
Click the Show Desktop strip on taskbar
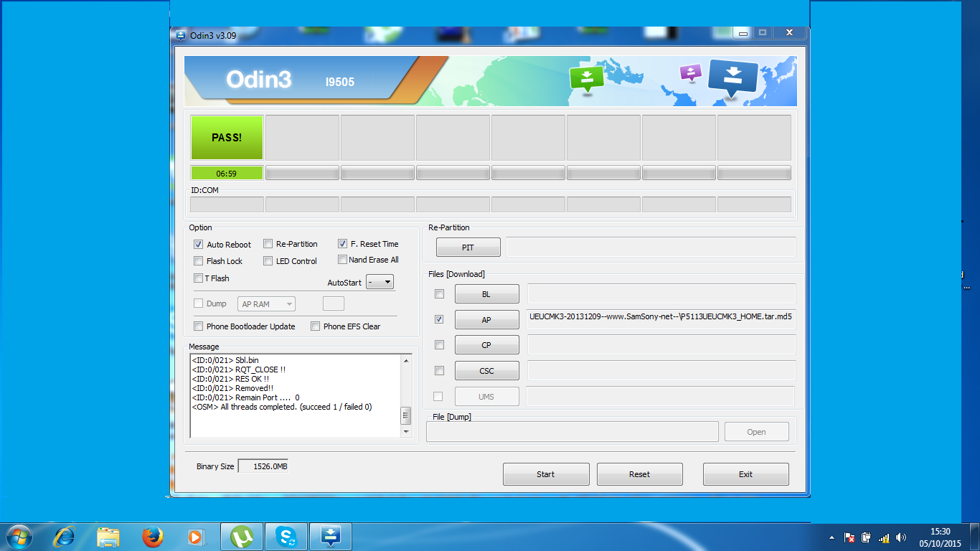click(975, 537)
